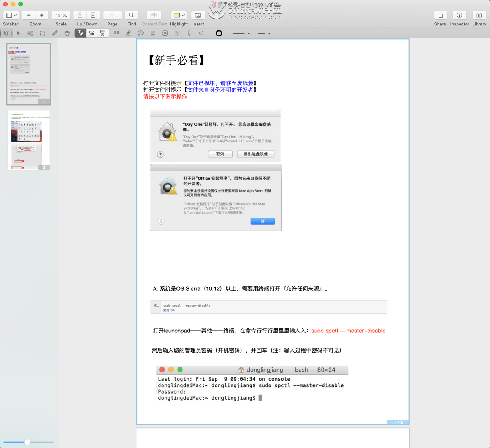Select the Edit arrow tool
The image size is (490, 448).
[x=18, y=33]
